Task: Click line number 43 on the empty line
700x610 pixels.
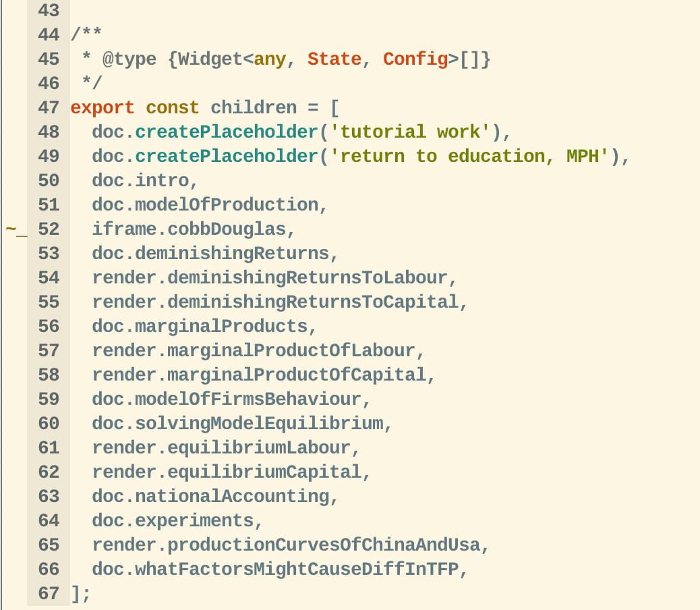Action: point(49,11)
